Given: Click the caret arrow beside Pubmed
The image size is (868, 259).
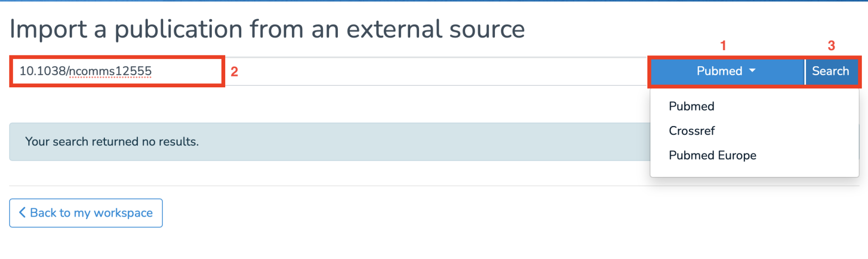Looking at the screenshot, I should pyautogui.click(x=752, y=71).
